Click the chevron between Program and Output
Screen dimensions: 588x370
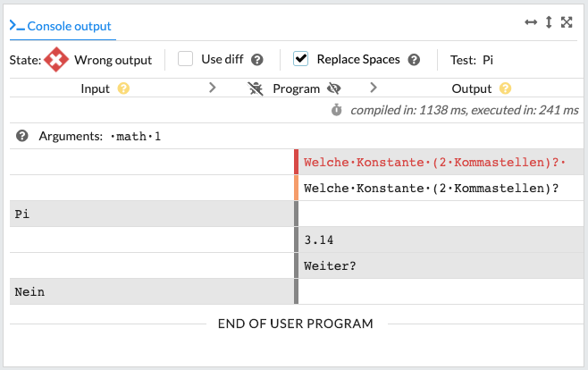click(374, 88)
